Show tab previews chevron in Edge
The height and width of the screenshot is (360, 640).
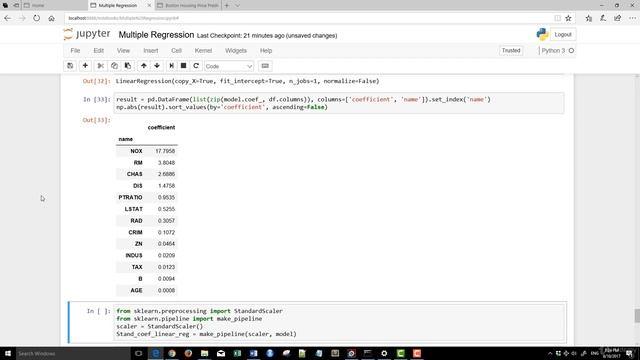point(237,5)
